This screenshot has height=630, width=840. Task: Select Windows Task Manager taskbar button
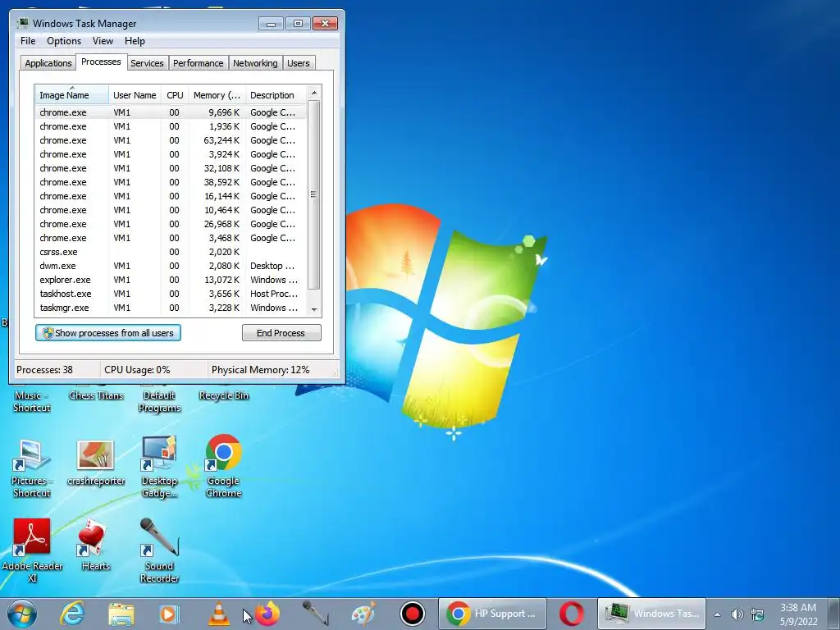652,614
